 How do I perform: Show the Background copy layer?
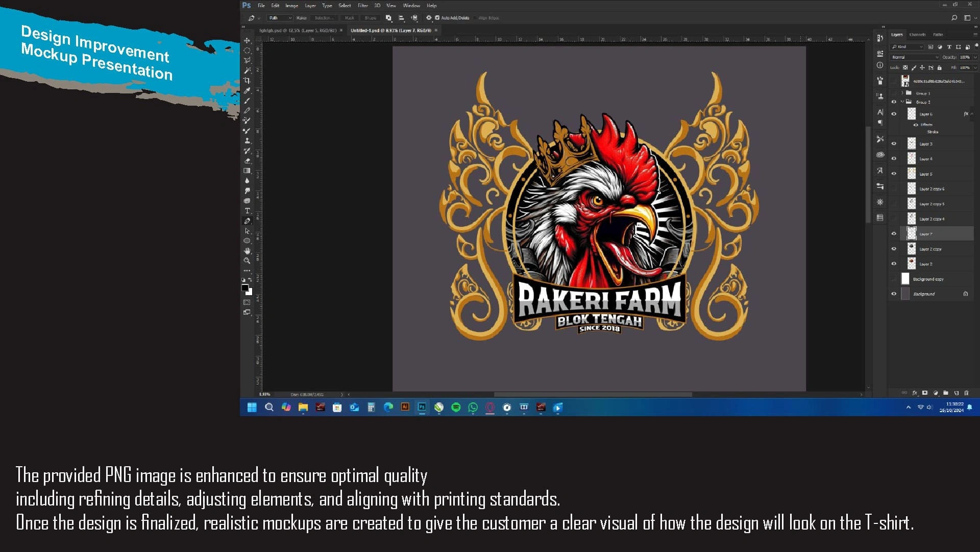coord(894,279)
